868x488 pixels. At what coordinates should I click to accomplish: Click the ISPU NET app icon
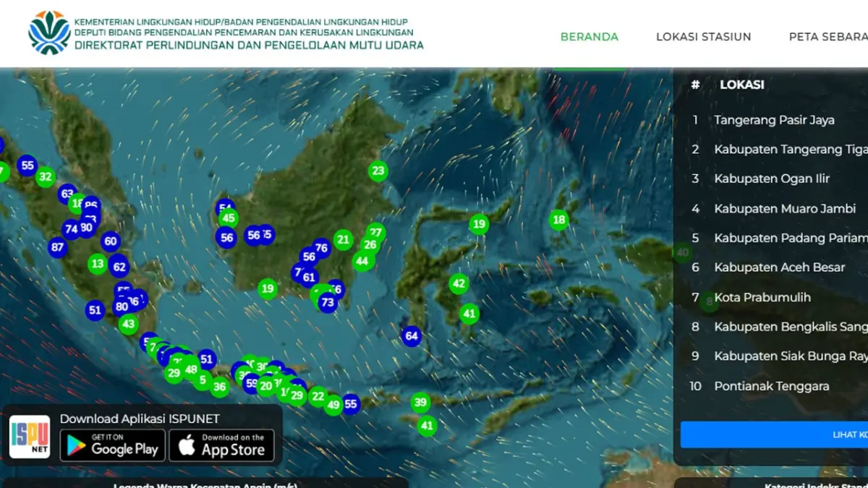click(x=30, y=437)
